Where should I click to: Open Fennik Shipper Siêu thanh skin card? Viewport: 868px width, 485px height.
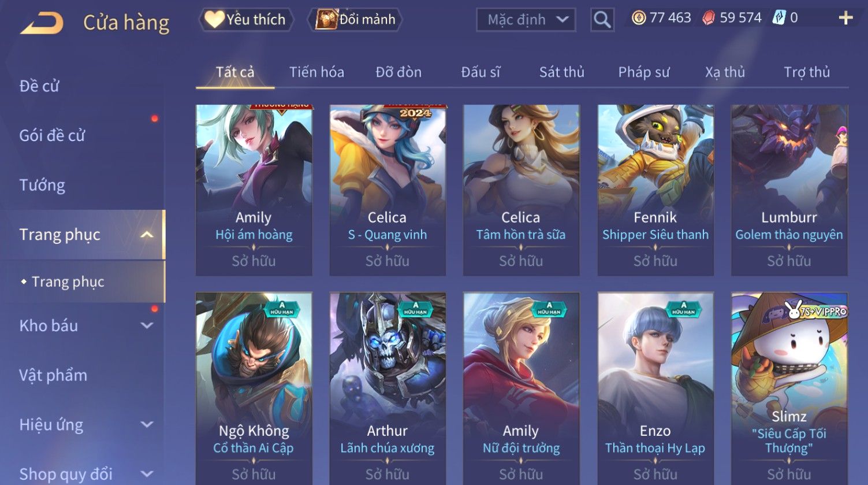tap(655, 190)
